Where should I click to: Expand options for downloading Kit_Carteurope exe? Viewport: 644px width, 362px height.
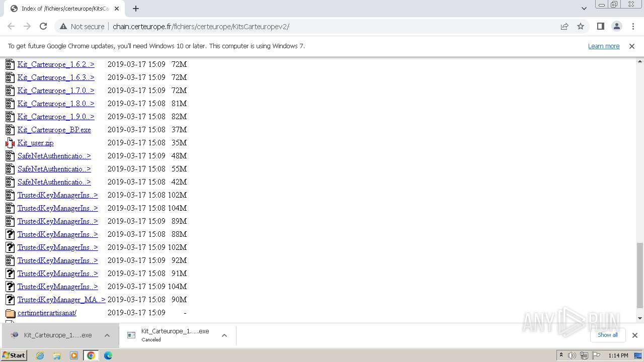[x=107, y=335]
